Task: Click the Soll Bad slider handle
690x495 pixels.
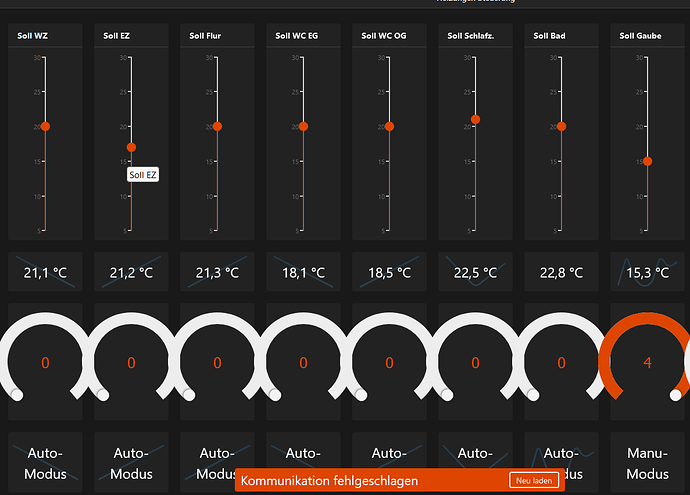Action: (562, 127)
